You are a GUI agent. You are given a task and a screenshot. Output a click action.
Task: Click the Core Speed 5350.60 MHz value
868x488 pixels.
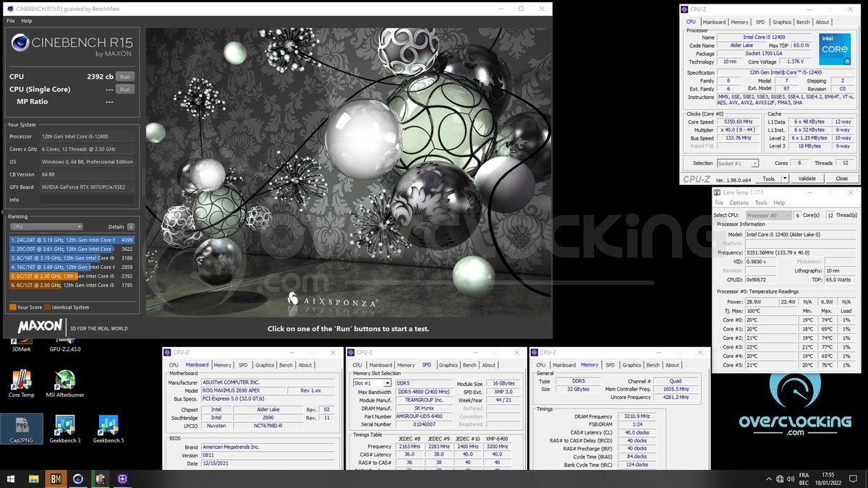click(x=738, y=122)
